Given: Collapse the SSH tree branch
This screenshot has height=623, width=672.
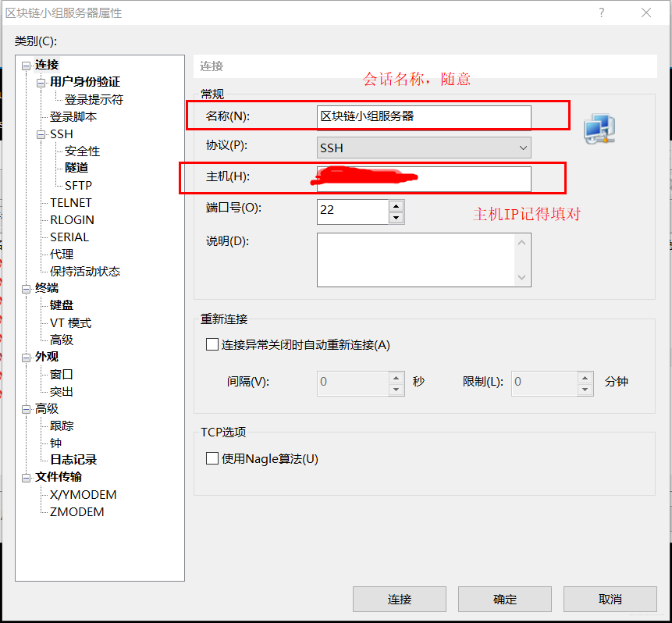Looking at the screenshot, I should pyautogui.click(x=41, y=133).
